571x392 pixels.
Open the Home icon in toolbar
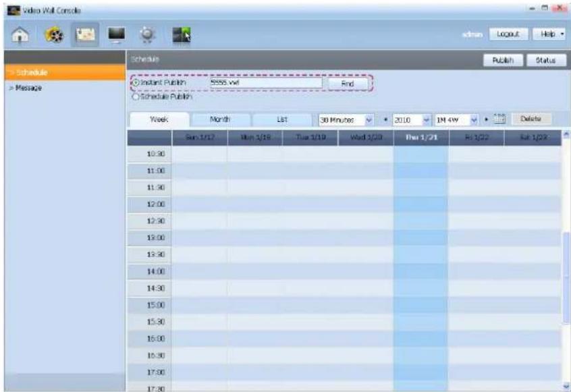coord(20,35)
